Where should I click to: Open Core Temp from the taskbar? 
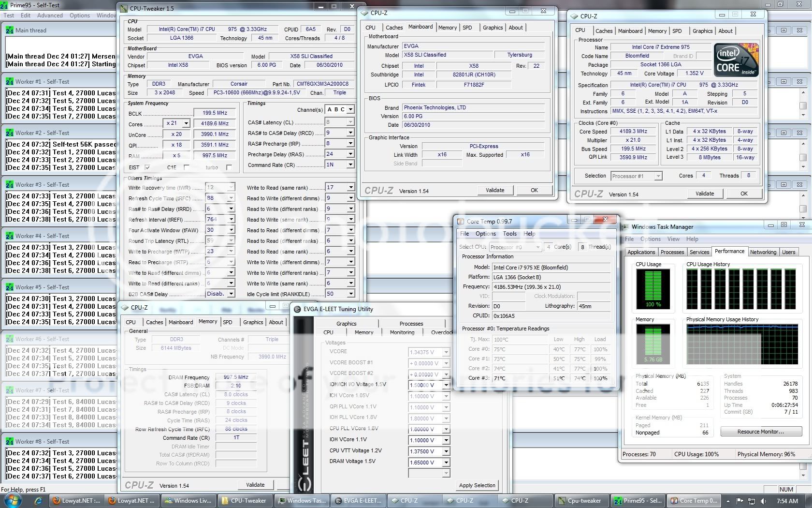pos(694,501)
